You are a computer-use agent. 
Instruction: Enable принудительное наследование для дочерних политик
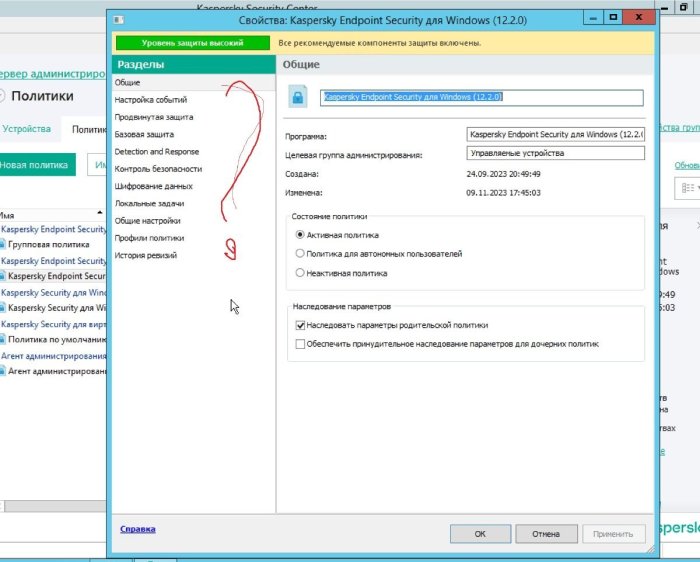point(300,344)
